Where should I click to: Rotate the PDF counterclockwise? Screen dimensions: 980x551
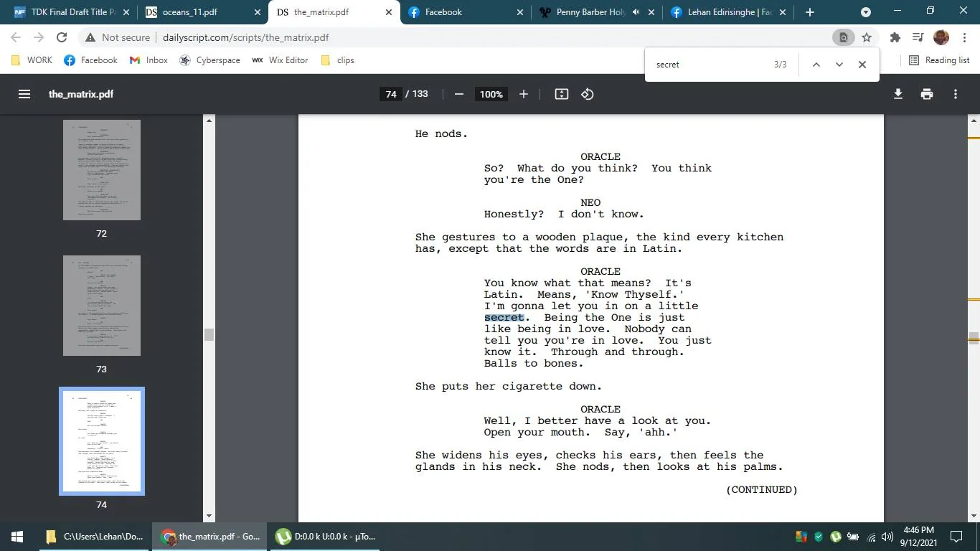tap(588, 94)
